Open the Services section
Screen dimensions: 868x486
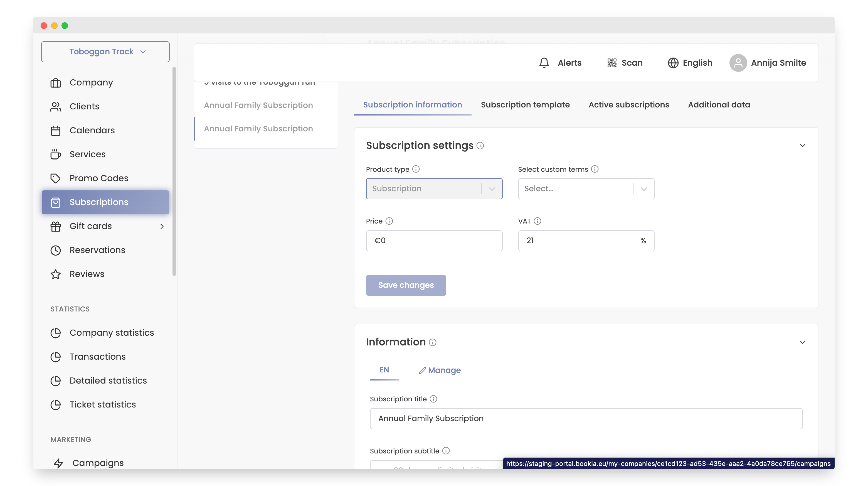click(87, 154)
